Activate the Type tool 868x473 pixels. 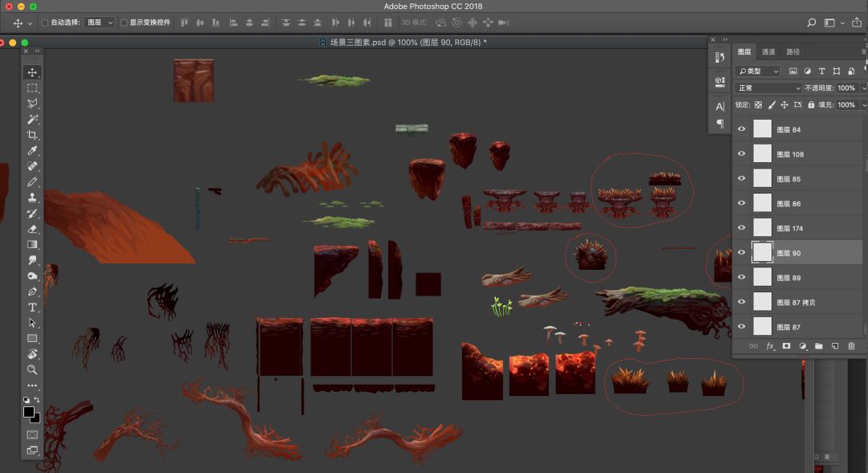click(32, 308)
